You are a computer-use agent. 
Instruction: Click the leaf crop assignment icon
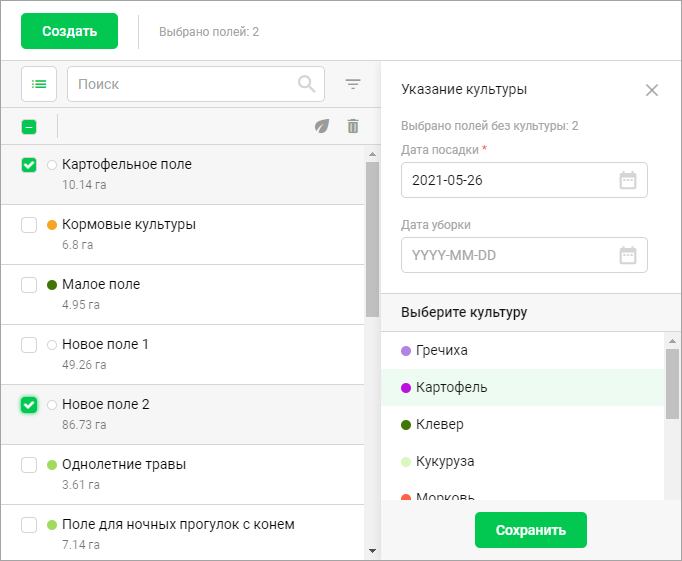pyautogui.click(x=321, y=126)
